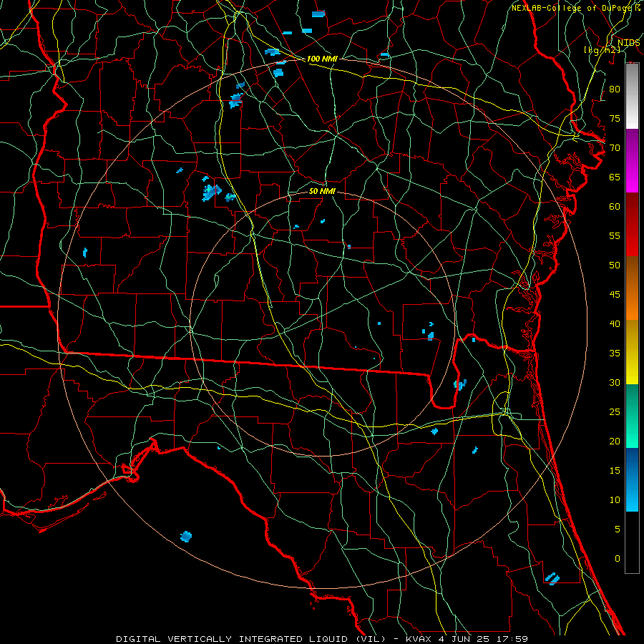The image size is (644, 644).
Task: Click the 30 value on the scale
Action: click(x=615, y=383)
